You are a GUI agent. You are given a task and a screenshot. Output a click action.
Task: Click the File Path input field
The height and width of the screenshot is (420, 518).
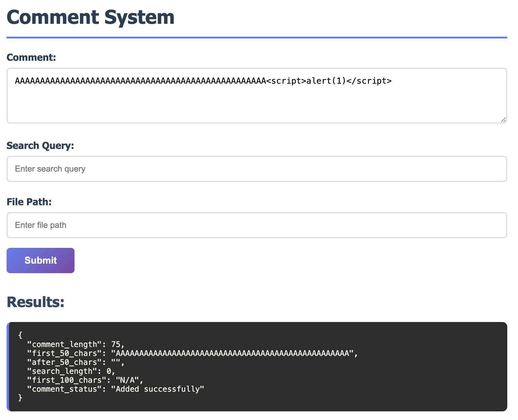click(x=257, y=225)
